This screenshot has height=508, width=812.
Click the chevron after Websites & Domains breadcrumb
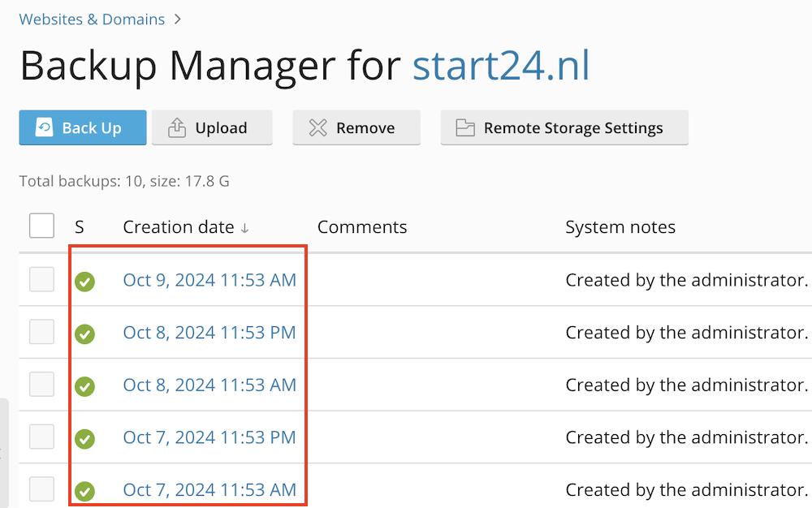pyautogui.click(x=177, y=19)
